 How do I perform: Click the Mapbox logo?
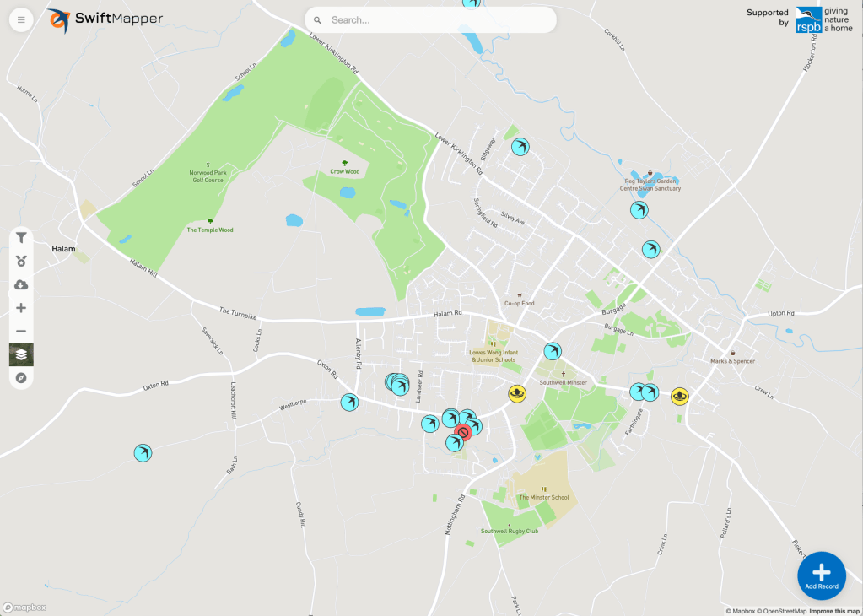(x=25, y=607)
